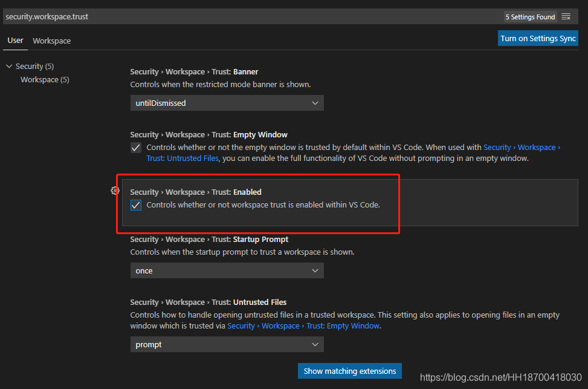The width and height of the screenshot is (588, 389).
Task: Uncheck the Trust: Enabled checkbox
Action: (x=136, y=205)
